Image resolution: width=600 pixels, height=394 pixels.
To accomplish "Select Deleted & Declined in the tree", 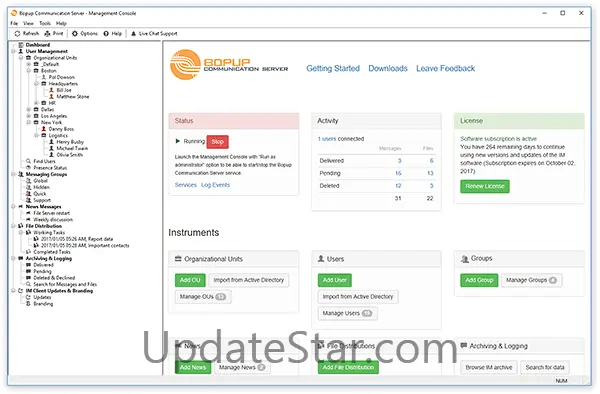I will [x=54, y=278].
